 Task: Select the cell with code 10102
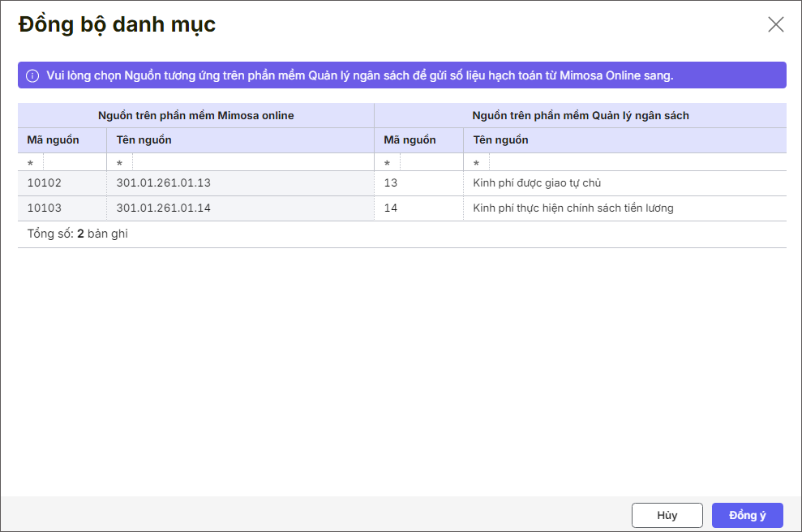(62, 183)
